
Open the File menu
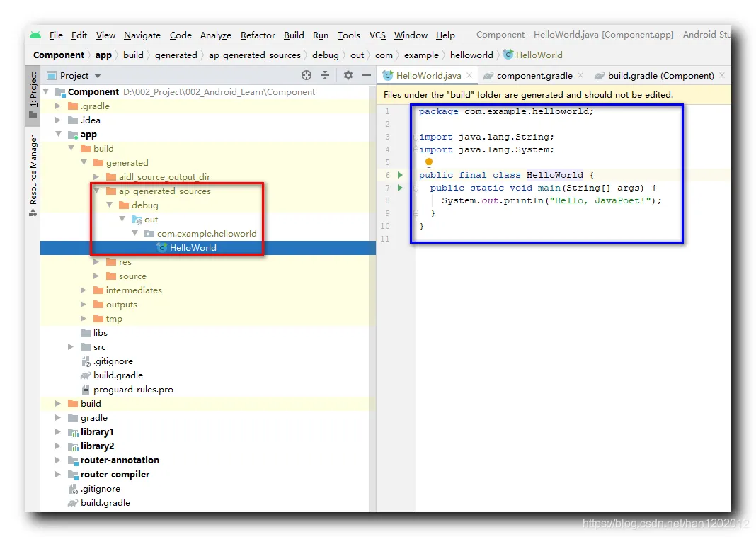point(56,35)
